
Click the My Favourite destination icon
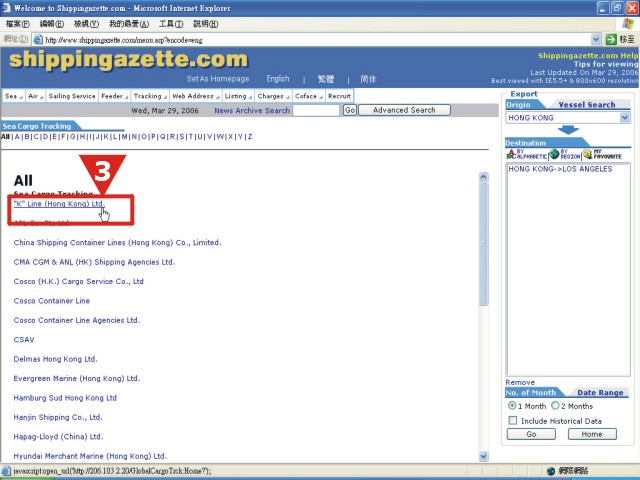click(602, 154)
